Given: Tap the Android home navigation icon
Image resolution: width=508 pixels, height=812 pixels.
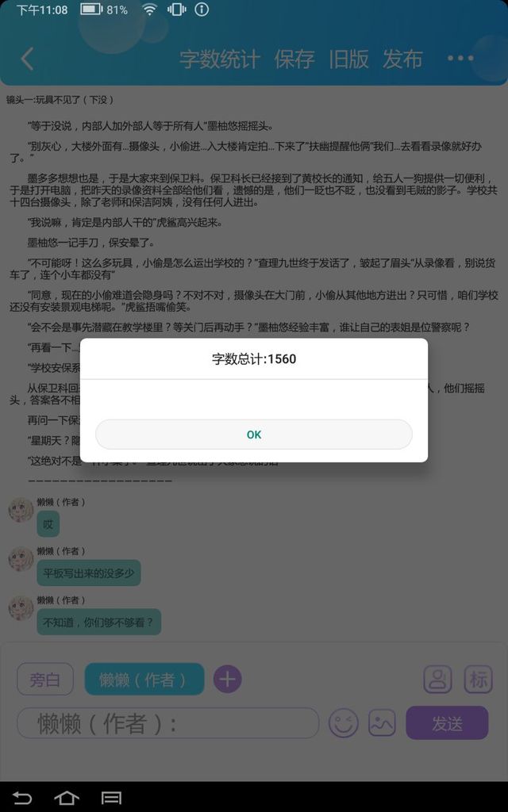Looking at the screenshot, I should (67, 798).
